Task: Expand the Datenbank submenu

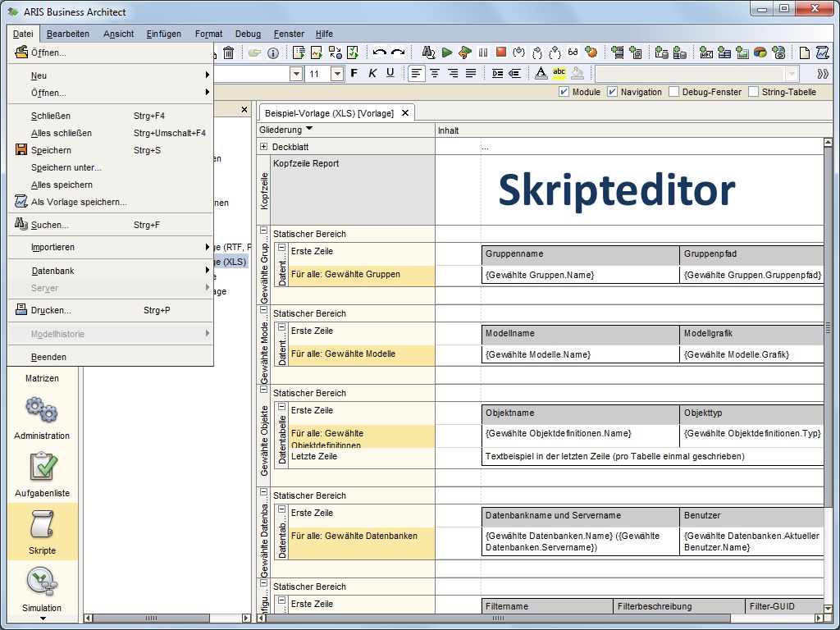Action: 111,271
